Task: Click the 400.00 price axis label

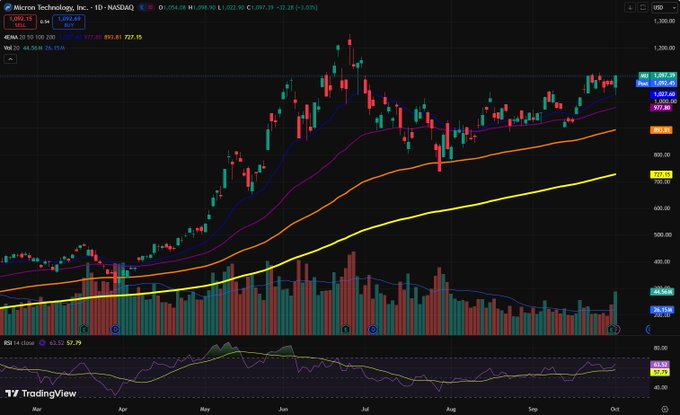Action: click(662, 262)
